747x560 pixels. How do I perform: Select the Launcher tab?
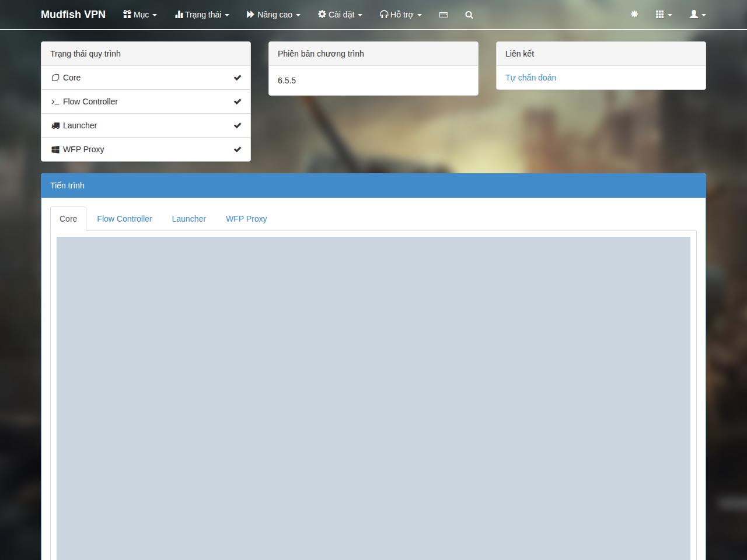[x=189, y=219]
